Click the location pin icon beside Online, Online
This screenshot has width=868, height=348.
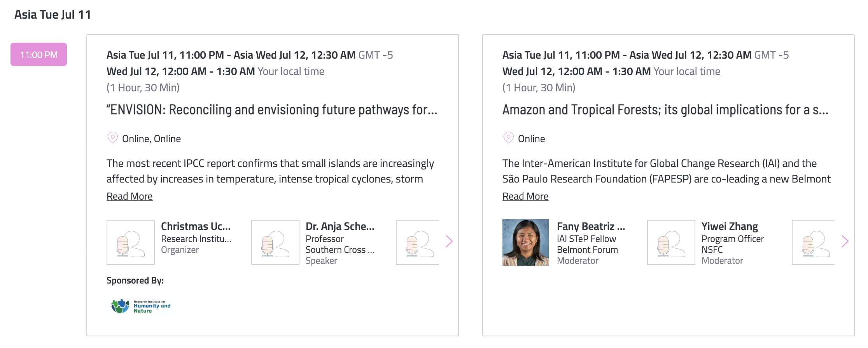point(112,138)
